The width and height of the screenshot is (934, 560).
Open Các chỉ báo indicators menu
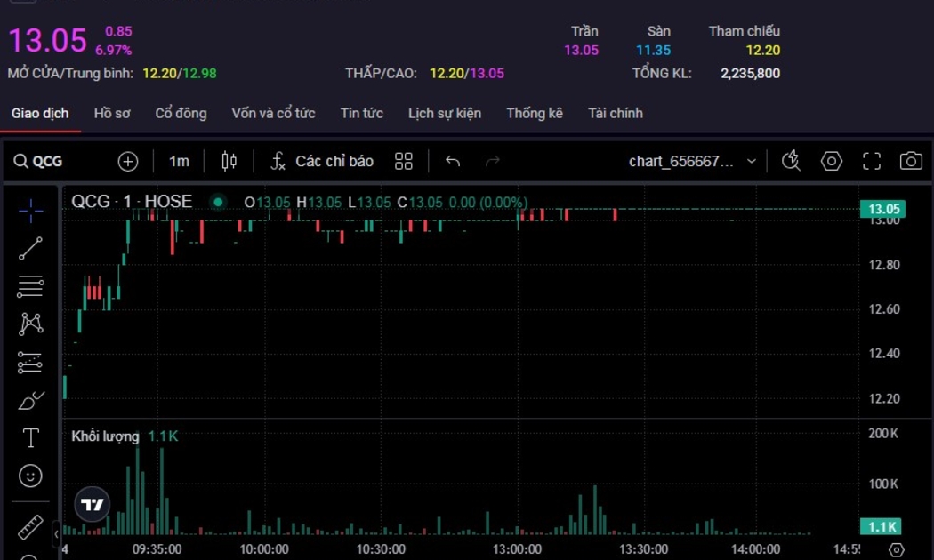coord(322,161)
